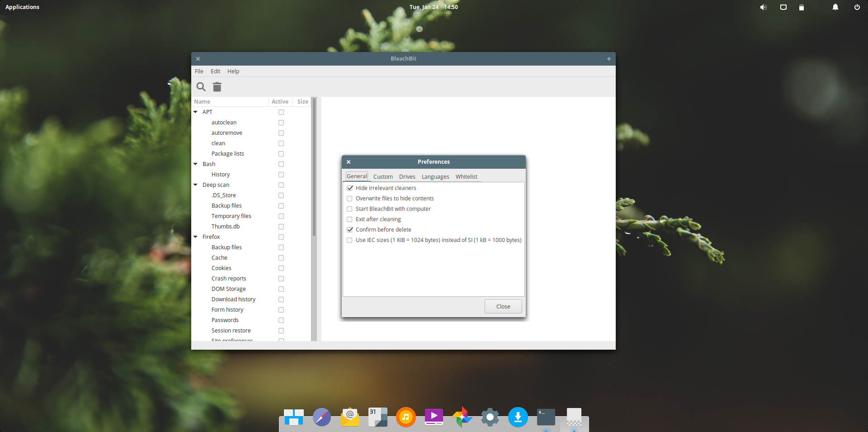The width and height of the screenshot is (868, 432).
Task: Click the power icon in top panel
Action: tap(857, 7)
